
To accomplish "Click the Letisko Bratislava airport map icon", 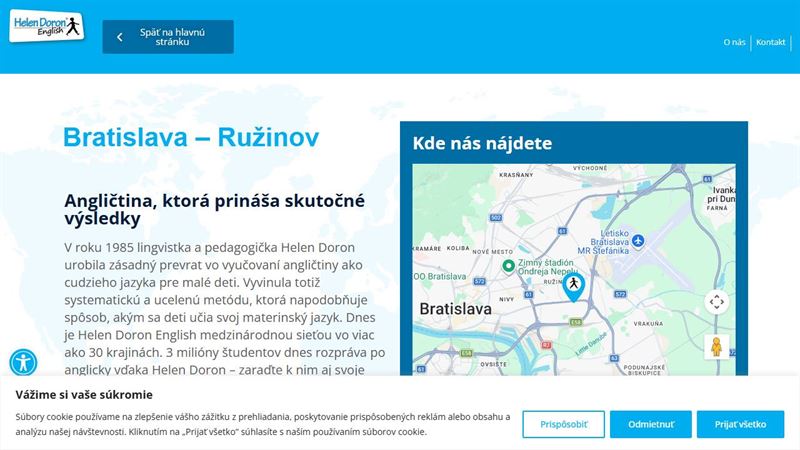I will [x=638, y=240].
